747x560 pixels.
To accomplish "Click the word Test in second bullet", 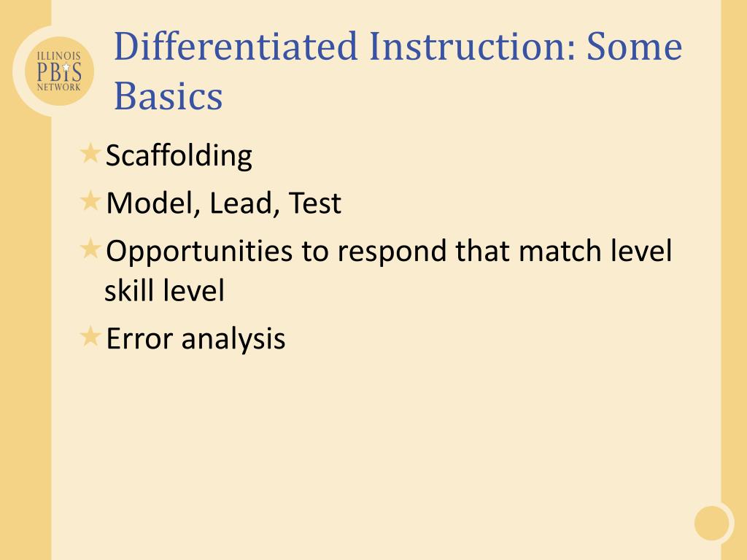I will click(315, 203).
